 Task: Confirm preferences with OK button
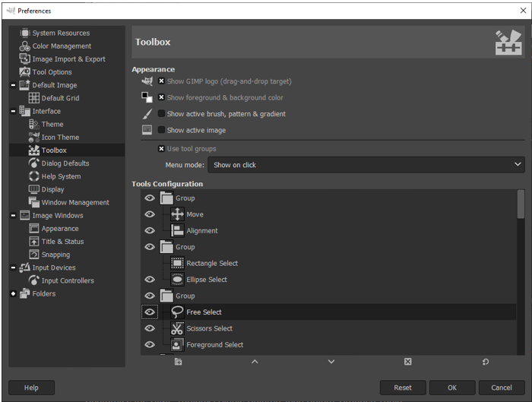pyautogui.click(x=452, y=388)
